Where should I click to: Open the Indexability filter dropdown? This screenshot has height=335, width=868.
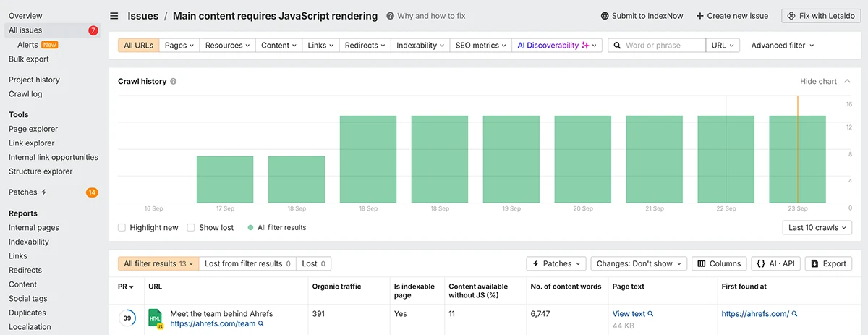point(421,45)
